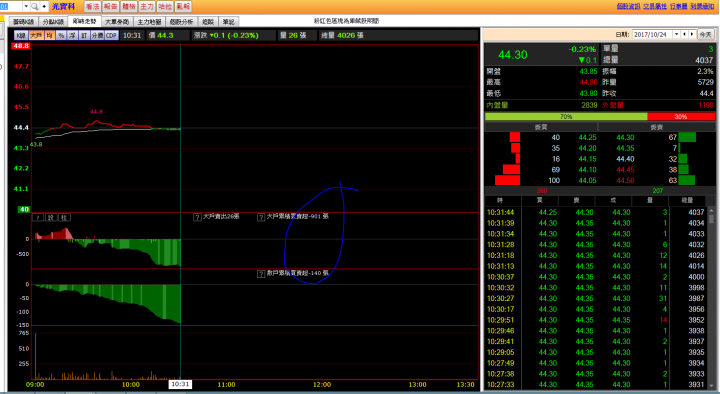Click the 今天 today button
The image size is (720, 394).
coord(705,34)
